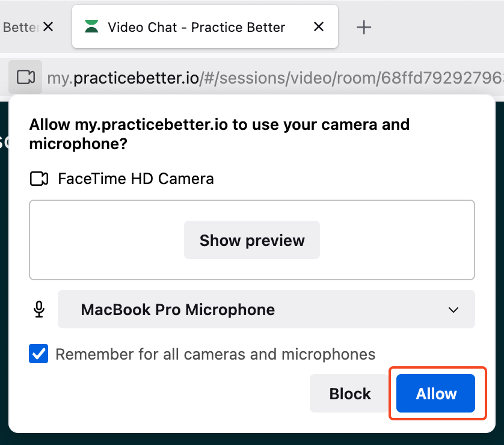Toggle the Remember for all cameras checkbox
The width and height of the screenshot is (504, 445).
(38, 354)
